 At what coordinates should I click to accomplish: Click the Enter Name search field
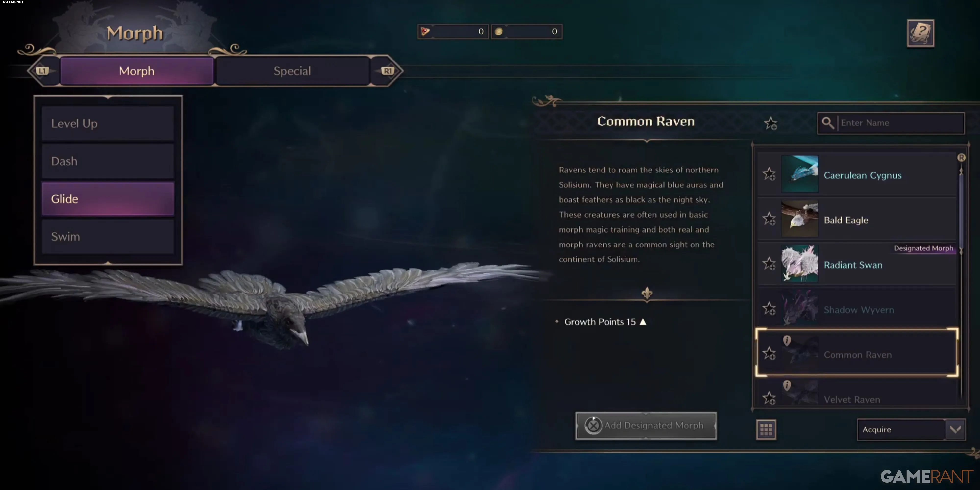(900, 123)
